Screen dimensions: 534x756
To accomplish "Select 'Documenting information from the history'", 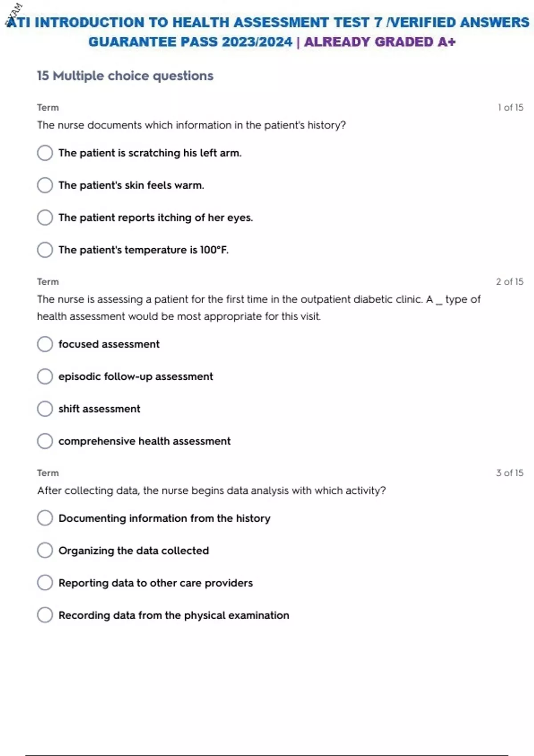I will [45, 518].
